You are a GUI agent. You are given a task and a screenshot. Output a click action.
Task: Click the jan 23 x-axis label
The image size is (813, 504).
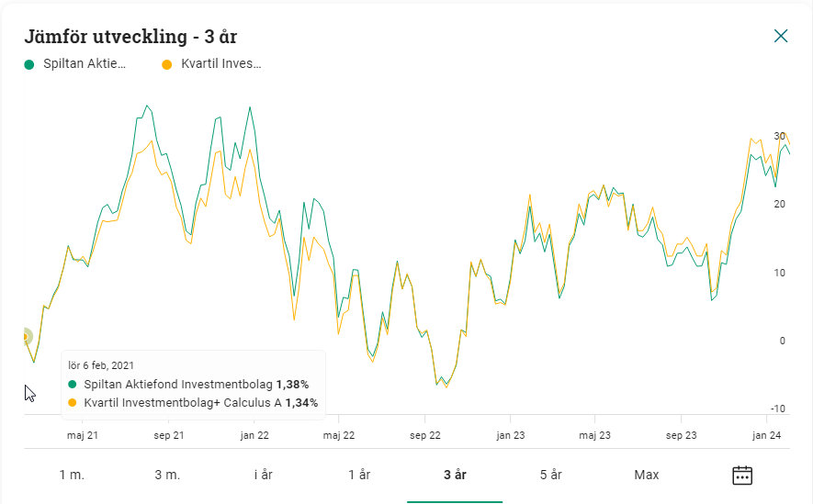click(x=510, y=436)
